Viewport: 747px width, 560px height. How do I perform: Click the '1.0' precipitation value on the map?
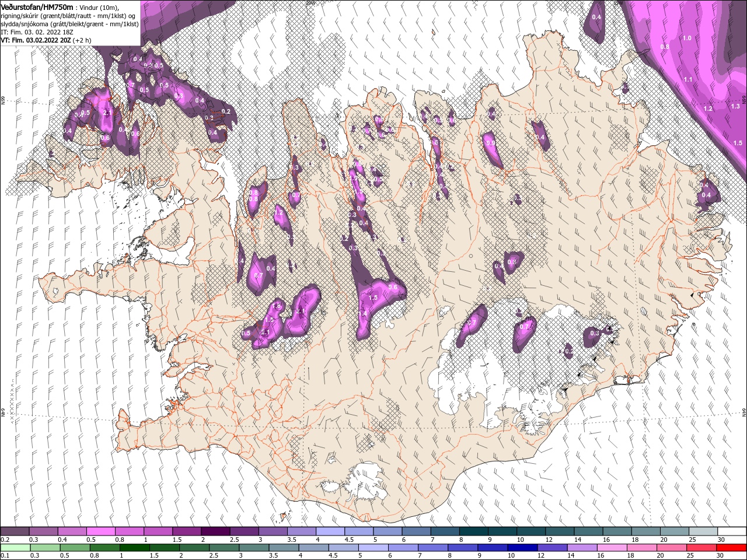point(687,38)
